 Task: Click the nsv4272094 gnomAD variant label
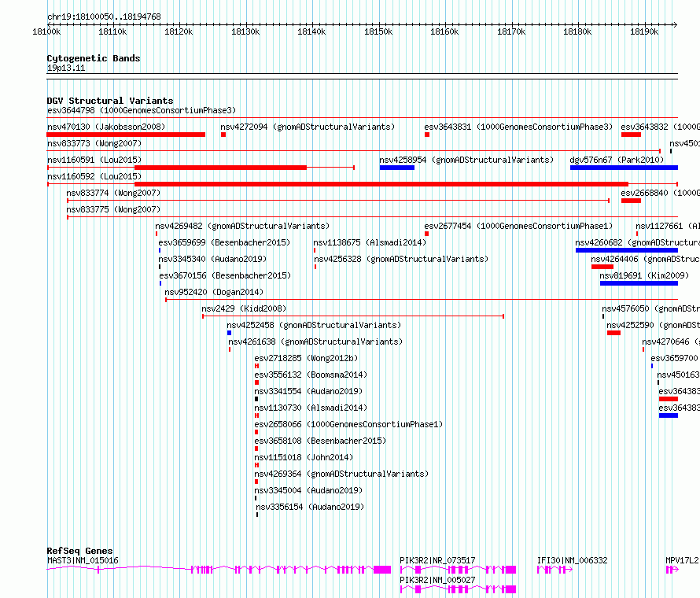308,127
